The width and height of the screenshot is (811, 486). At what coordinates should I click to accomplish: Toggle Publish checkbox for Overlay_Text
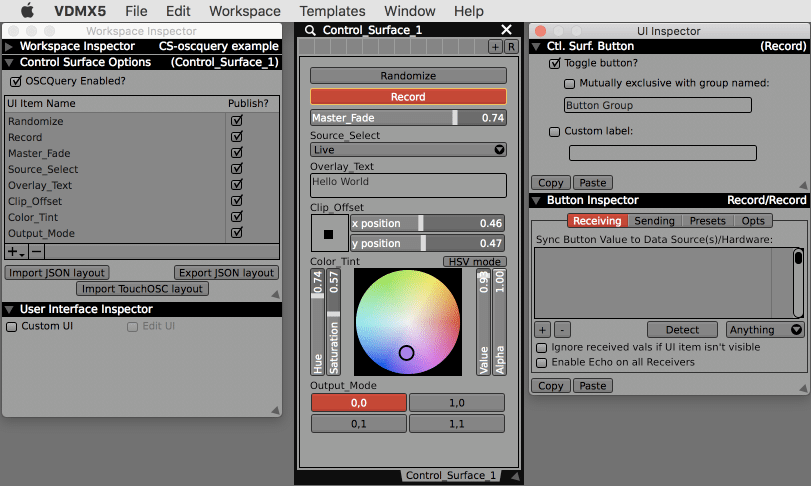237,185
